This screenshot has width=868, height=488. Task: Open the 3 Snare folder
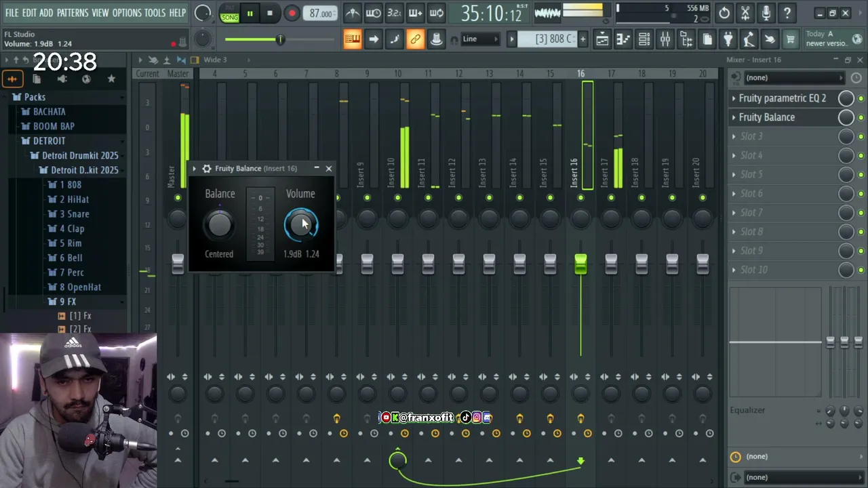point(75,214)
